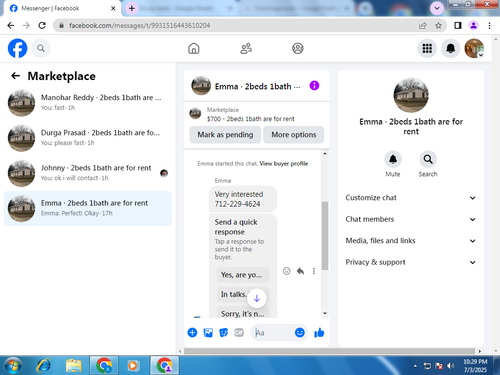Open Emma's listing photo in right panel
The image size is (500, 375).
pos(411,95)
